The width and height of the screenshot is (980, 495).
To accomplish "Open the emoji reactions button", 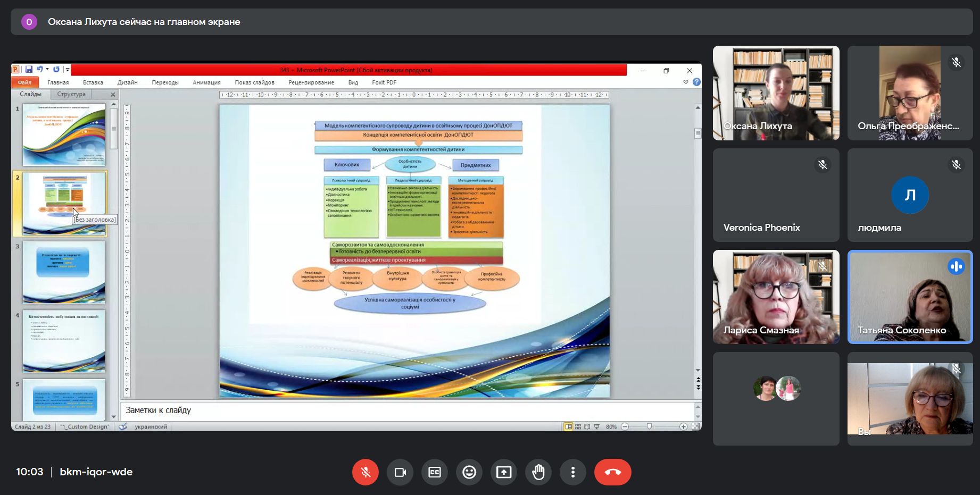I will click(469, 472).
